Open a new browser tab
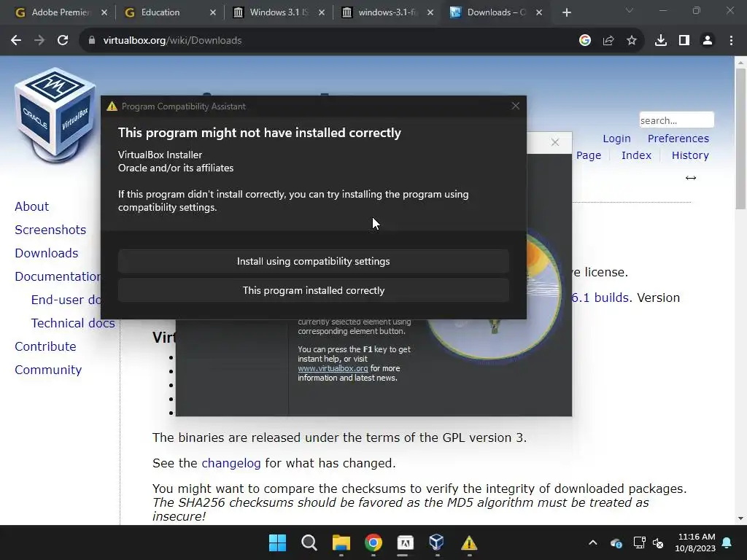This screenshot has width=747, height=560. [x=566, y=13]
